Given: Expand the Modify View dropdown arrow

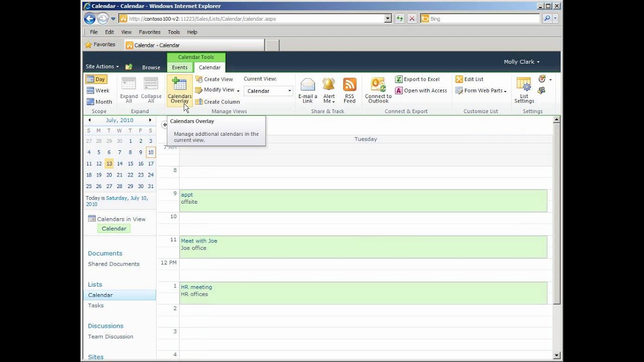Looking at the screenshot, I should (x=238, y=90).
